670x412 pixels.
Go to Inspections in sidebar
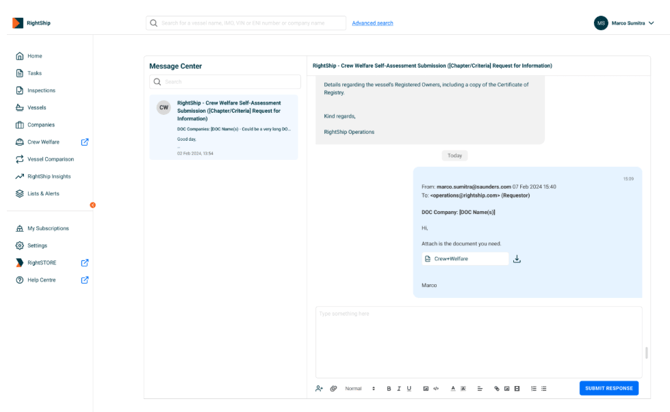click(x=41, y=90)
